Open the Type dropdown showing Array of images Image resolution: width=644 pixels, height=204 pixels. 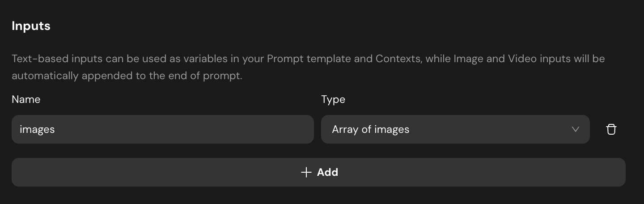(455, 129)
